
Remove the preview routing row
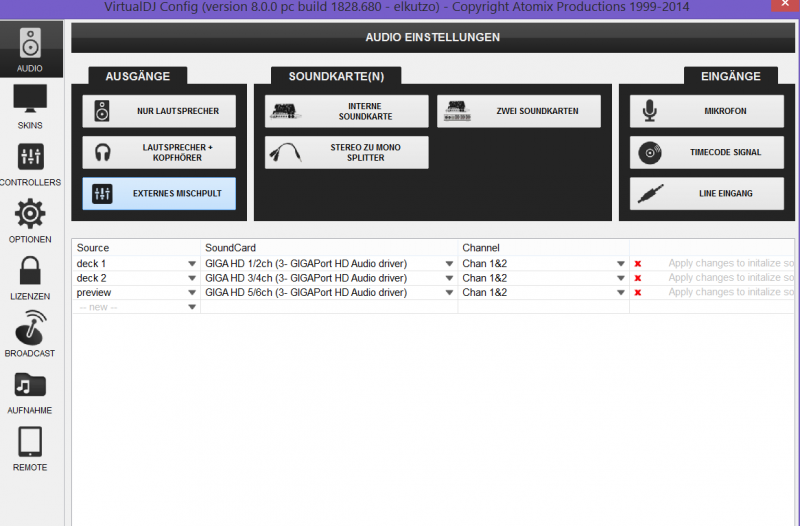click(638, 292)
